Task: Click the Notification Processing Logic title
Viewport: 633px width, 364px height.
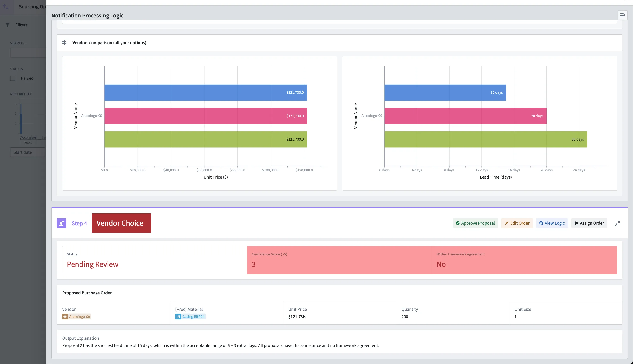Action: click(87, 16)
